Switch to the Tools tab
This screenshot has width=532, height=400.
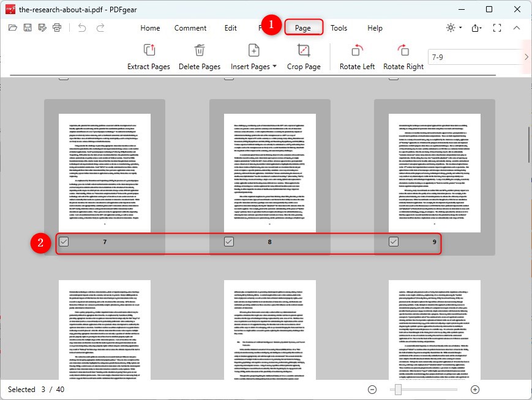pyautogui.click(x=339, y=28)
